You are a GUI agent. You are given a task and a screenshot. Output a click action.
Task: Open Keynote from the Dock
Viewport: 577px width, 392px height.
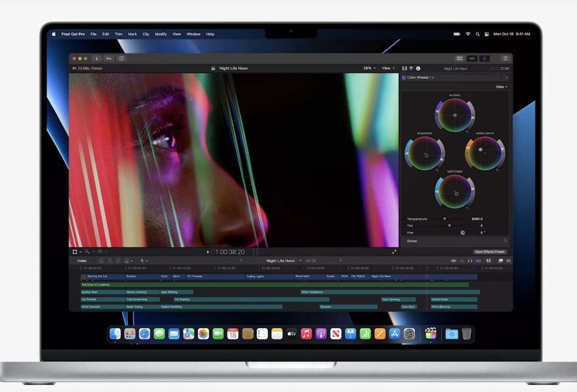click(351, 333)
